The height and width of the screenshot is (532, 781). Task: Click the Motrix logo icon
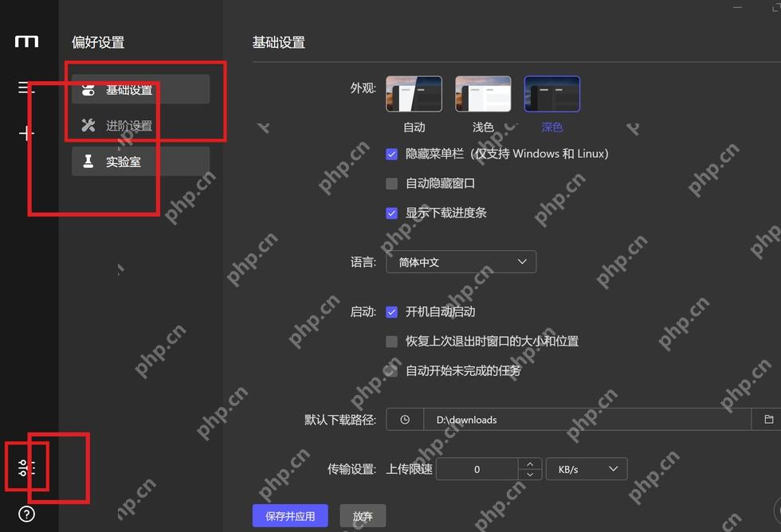point(26,41)
